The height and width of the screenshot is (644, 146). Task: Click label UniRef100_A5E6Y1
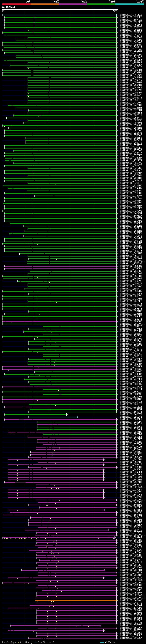click(131, 256)
